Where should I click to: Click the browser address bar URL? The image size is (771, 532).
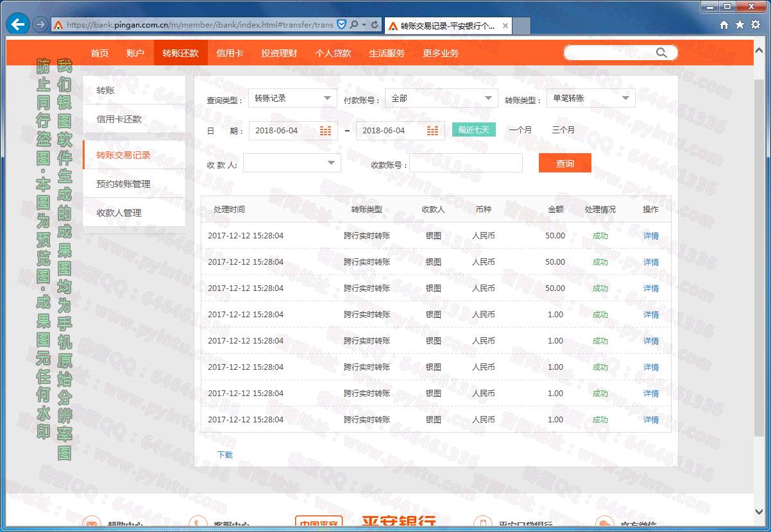click(199, 25)
